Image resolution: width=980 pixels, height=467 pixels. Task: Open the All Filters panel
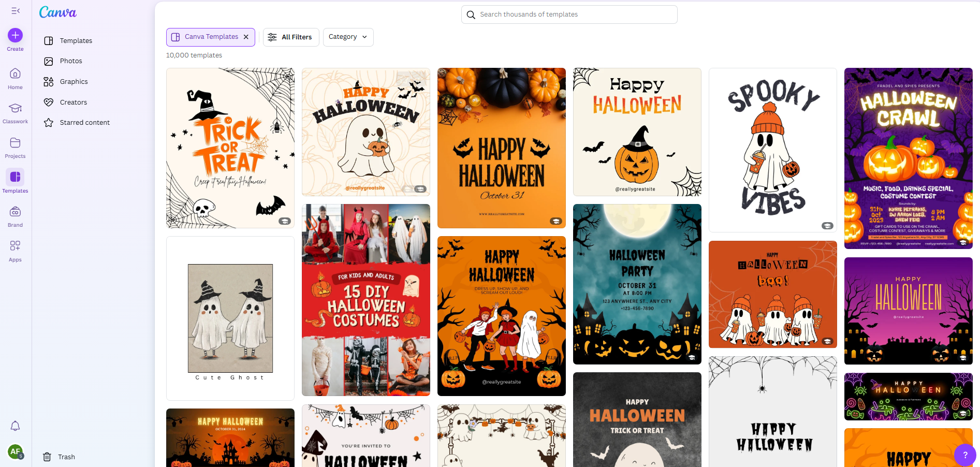290,37
